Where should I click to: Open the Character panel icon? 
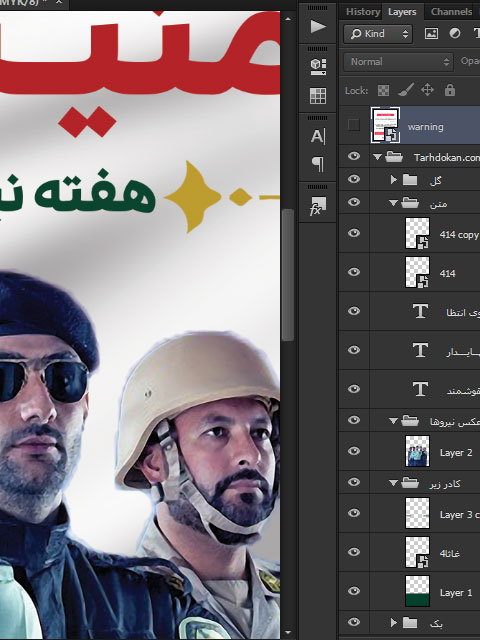[x=318, y=136]
